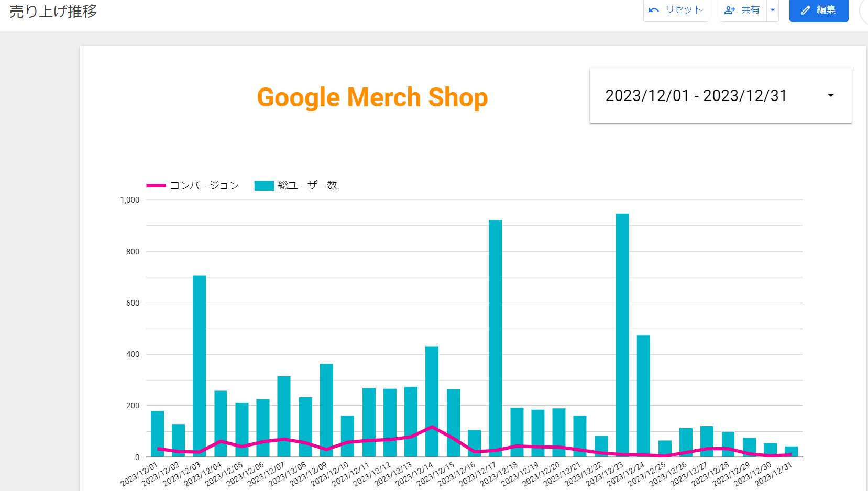Click the bar for 2023/12/15
868x491 pixels.
pyautogui.click(x=453, y=423)
